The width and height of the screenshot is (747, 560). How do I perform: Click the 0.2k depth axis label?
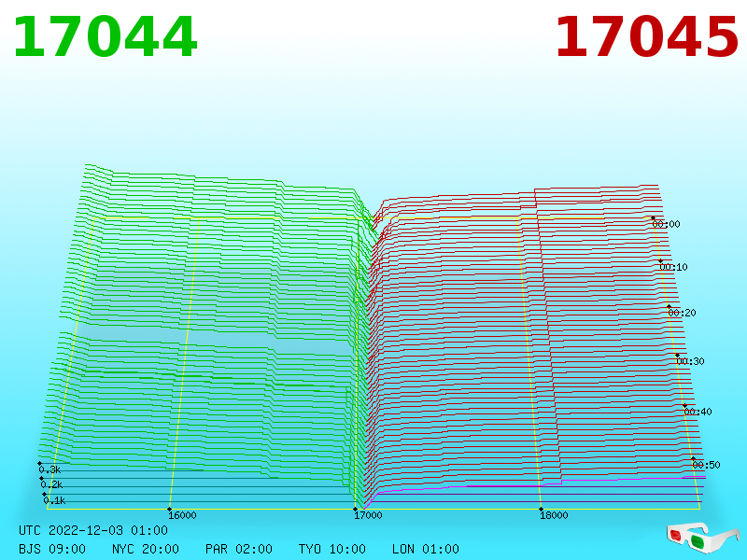(x=51, y=484)
